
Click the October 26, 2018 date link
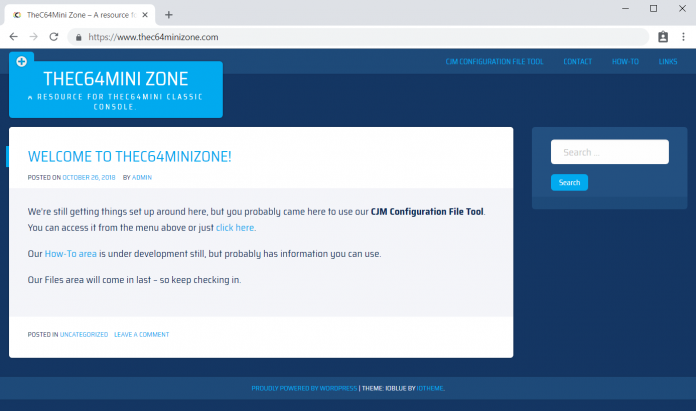(x=89, y=178)
